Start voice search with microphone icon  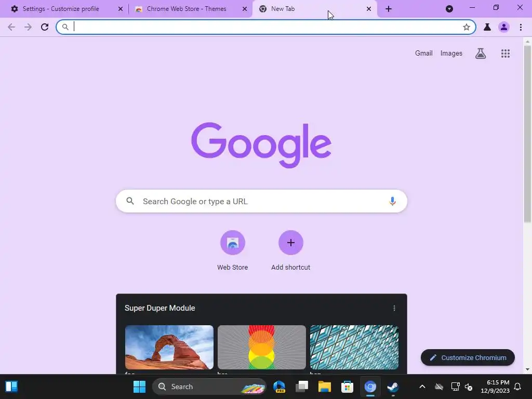coord(392,201)
